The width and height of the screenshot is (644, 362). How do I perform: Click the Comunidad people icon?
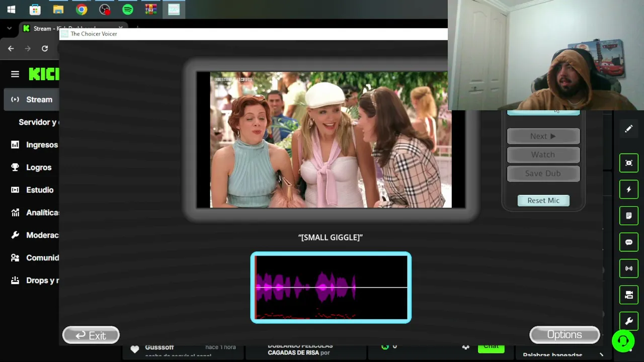(15, 258)
